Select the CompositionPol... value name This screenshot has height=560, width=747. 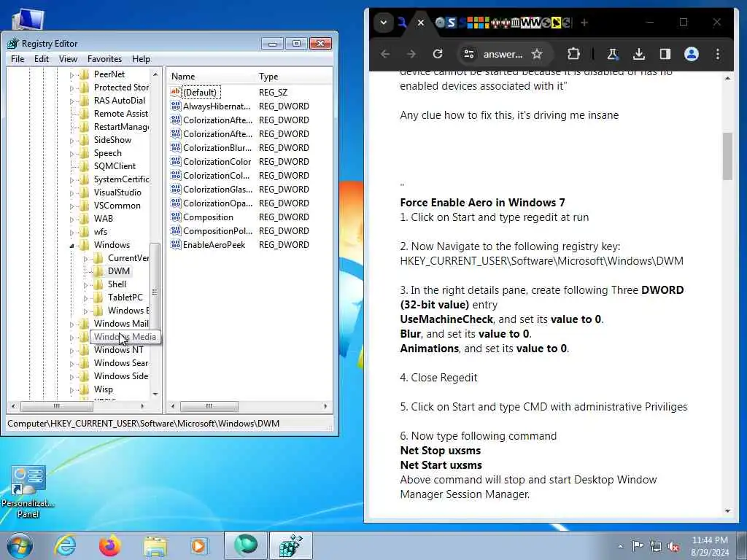[217, 231]
